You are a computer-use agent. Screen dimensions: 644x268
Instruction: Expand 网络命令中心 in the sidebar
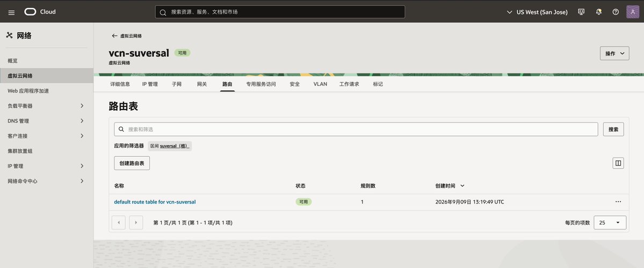(82, 181)
